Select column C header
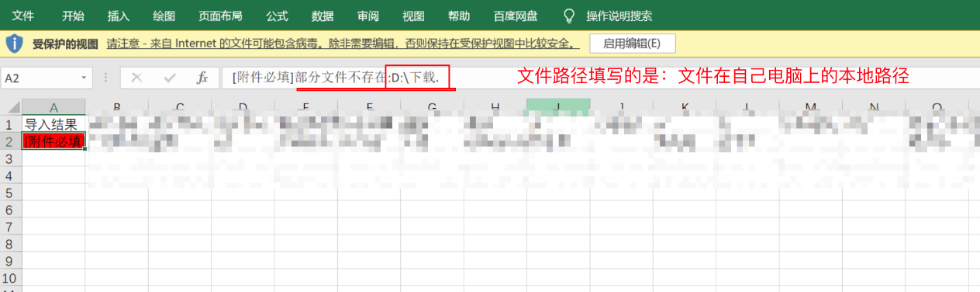980x292 pixels. tap(179, 107)
